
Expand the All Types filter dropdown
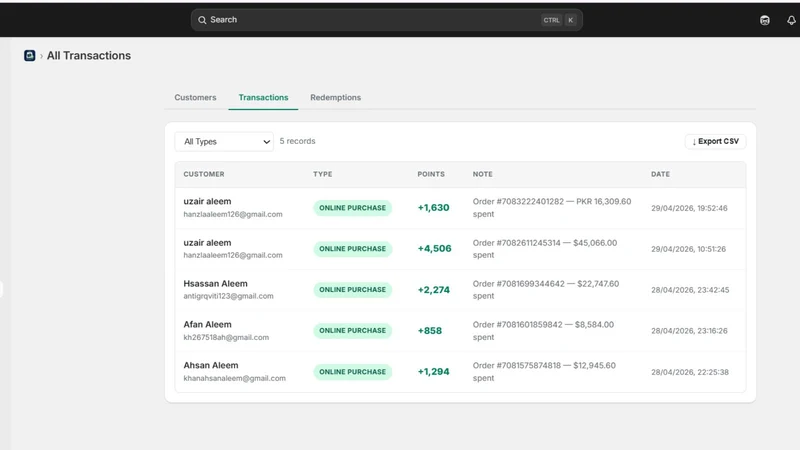click(x=224, y=141)
